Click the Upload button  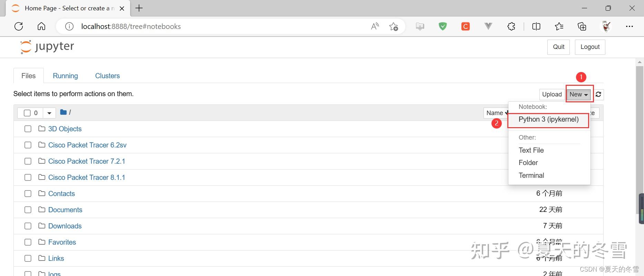pyautogui.click(x=552, y=94)
